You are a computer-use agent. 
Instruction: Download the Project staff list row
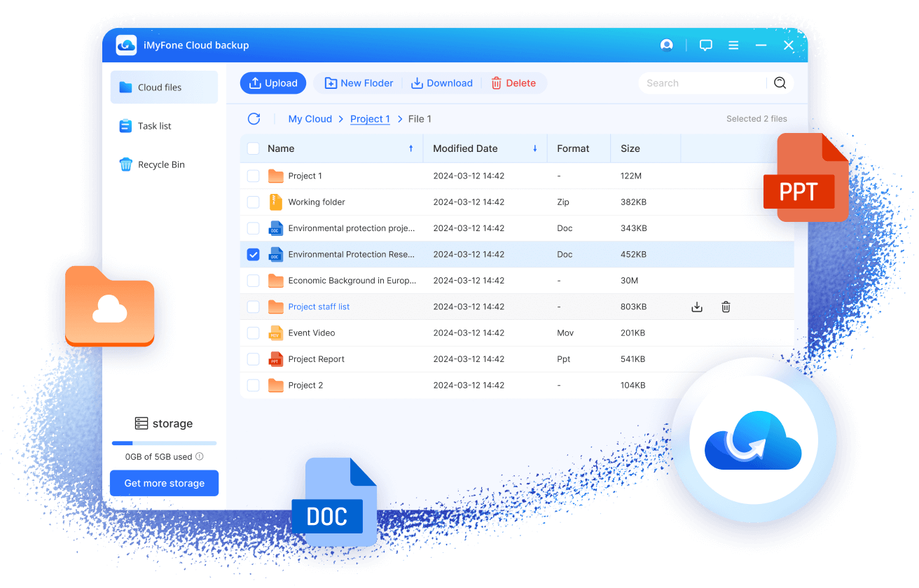[697, 307]
